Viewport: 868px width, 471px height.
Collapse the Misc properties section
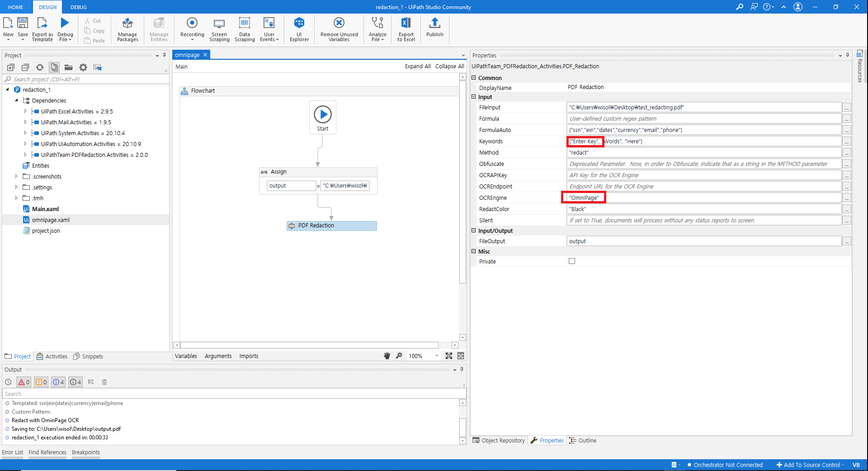point(474,251)
